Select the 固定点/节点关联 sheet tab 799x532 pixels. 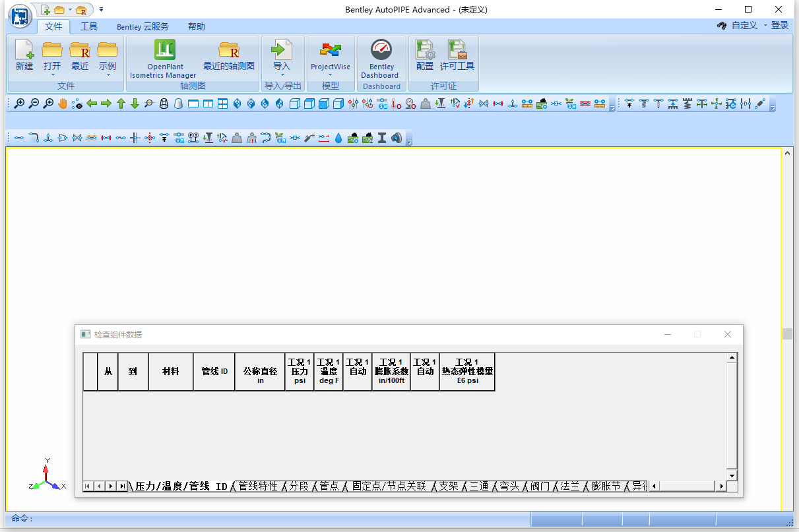389,487
